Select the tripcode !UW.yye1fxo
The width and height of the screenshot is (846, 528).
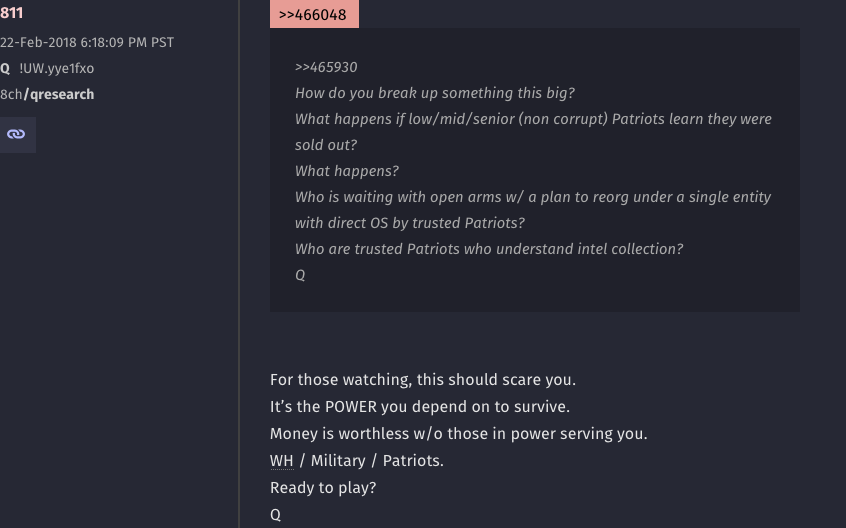point(57,68)
